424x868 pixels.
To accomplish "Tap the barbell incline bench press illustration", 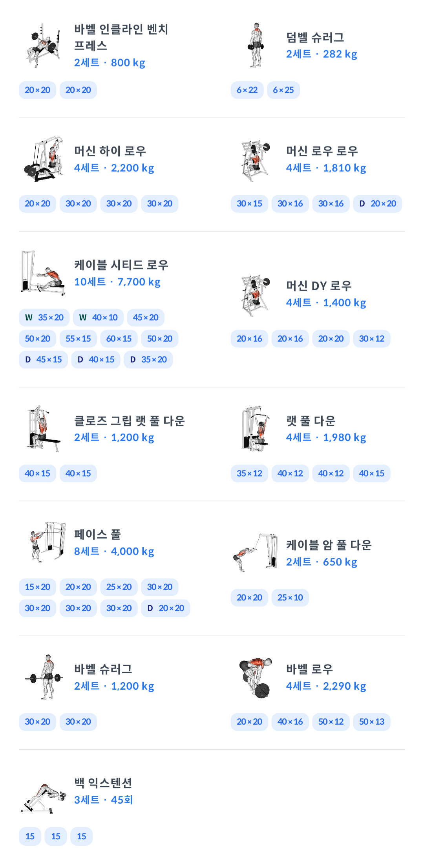I will coord(43,46).
